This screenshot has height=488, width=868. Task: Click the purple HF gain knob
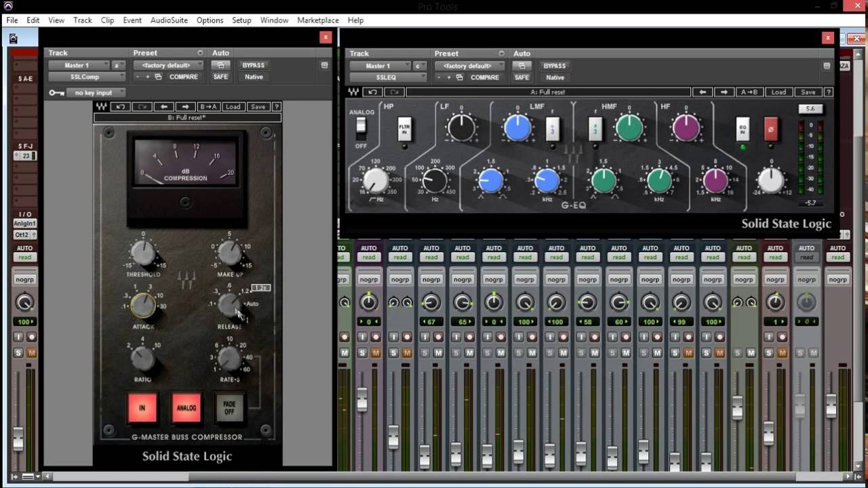[686, 128]
